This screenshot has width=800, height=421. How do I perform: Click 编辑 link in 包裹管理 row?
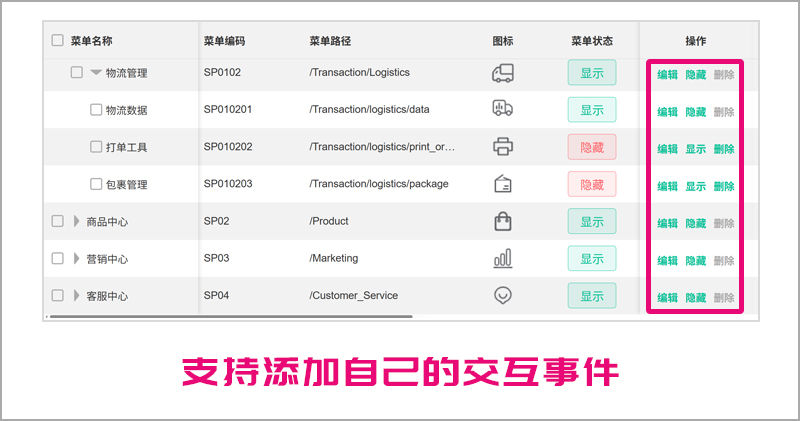[x=667, y=186]
